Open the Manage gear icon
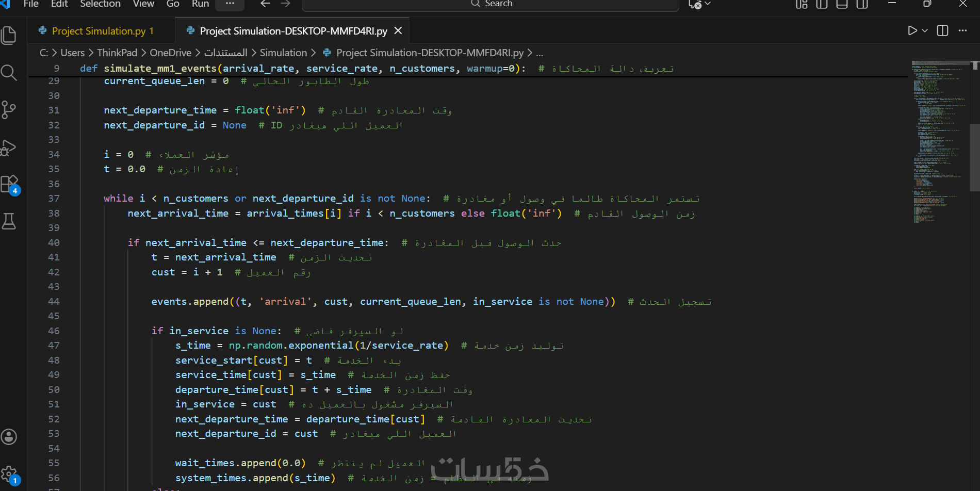 (x=9, y=474)
